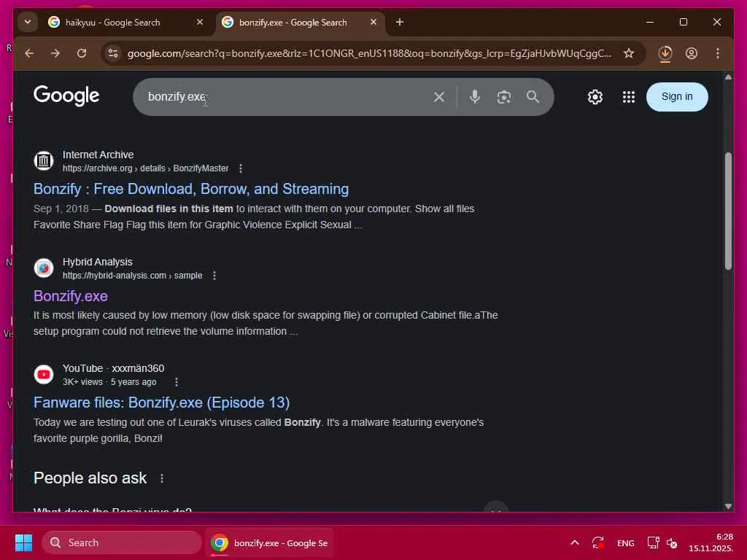Open Bonzify Free Download, Borrow, and Streaming link
Image resolution: width=747 pixels, height=560 pixels.
click(x=191, y=189)
